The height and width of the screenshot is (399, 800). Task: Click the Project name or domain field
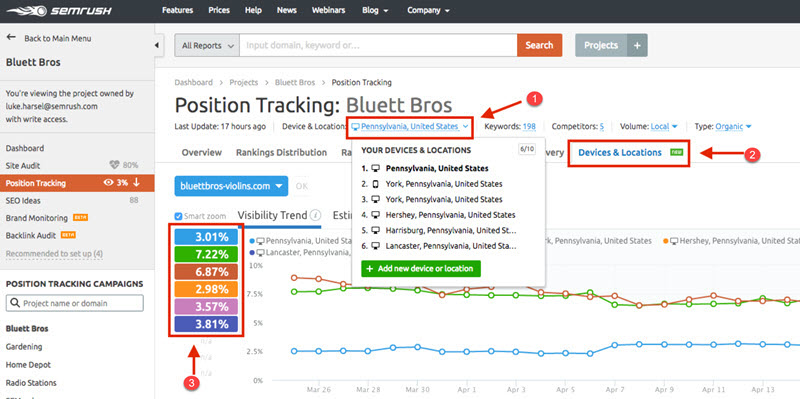(x=74, y=303)
